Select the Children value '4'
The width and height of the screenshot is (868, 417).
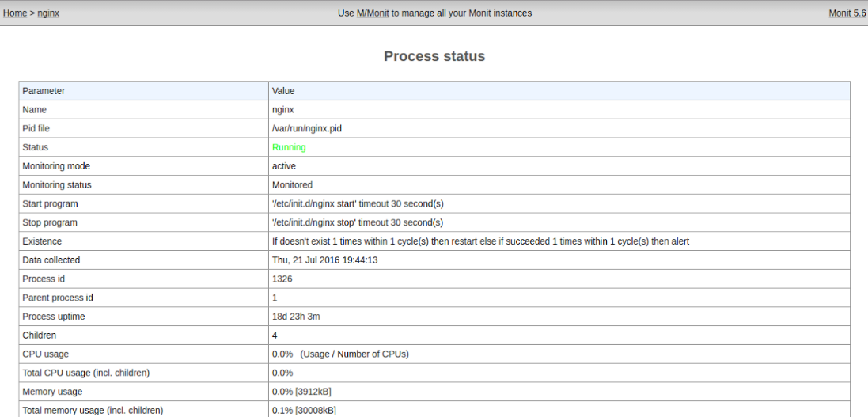tap(275, 335)
